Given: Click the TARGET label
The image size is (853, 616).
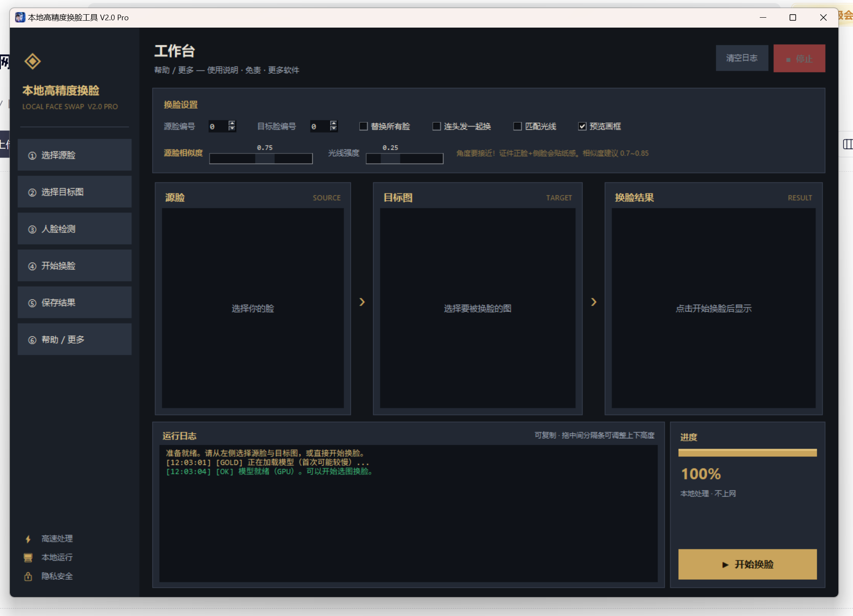Looking at the screenshot, I should point(559,198).
